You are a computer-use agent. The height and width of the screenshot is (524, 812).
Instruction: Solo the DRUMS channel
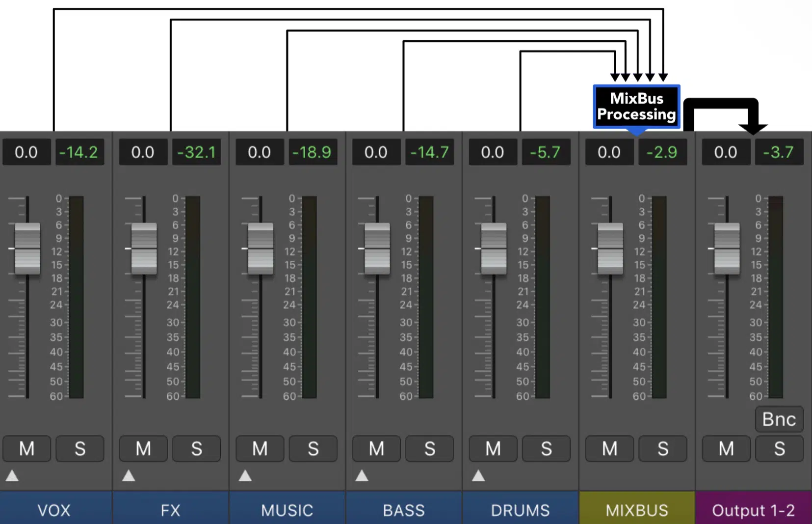(x=546, y=448)
